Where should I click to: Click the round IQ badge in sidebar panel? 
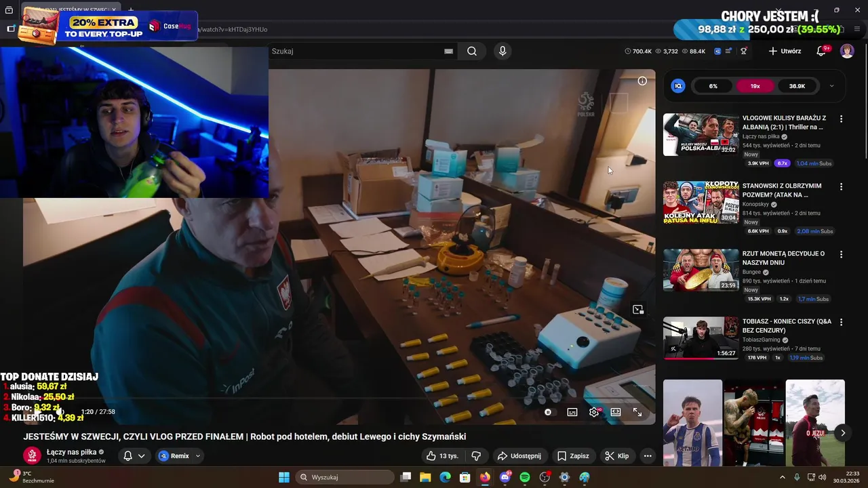tap(678, 86)
